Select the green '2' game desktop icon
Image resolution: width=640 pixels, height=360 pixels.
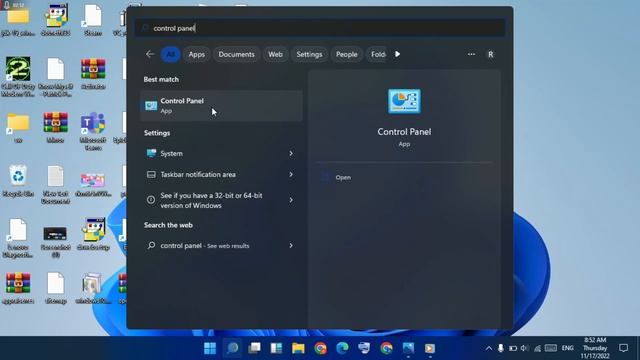(18, 77)
